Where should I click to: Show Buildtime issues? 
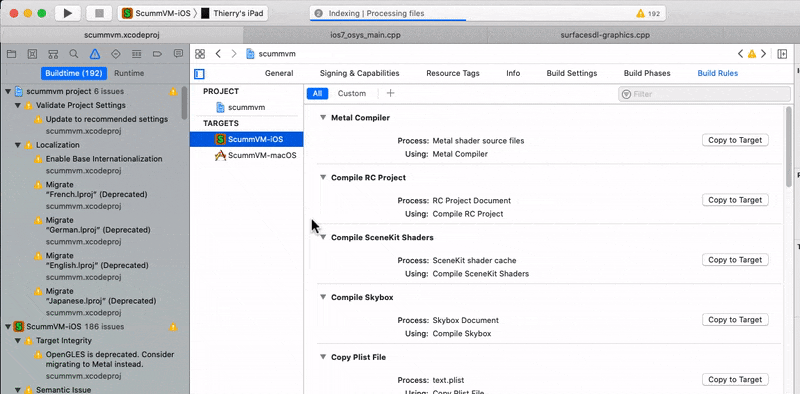[x=73, y=73]
